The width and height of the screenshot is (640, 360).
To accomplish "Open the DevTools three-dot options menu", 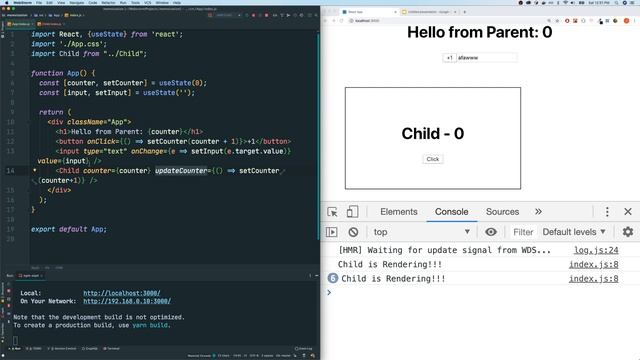I will [x=607, y=212].
